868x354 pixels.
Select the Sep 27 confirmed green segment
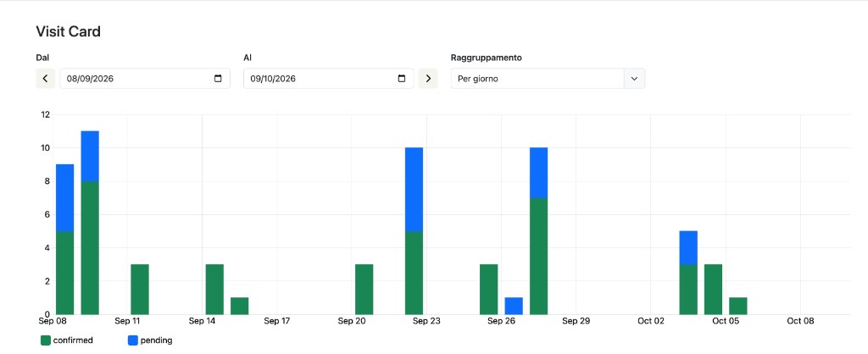pyautogui.click(x=538, y=256)
